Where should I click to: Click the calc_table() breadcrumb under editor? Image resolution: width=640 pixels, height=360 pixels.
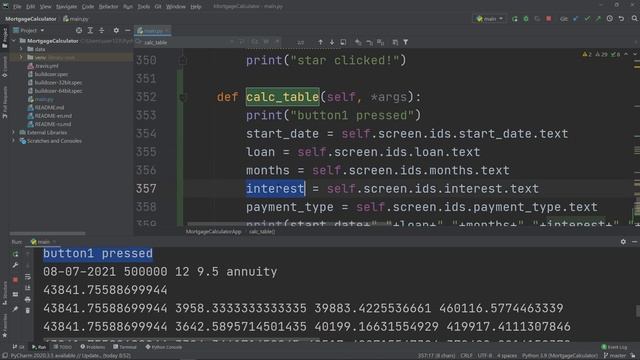coord(262,232)
